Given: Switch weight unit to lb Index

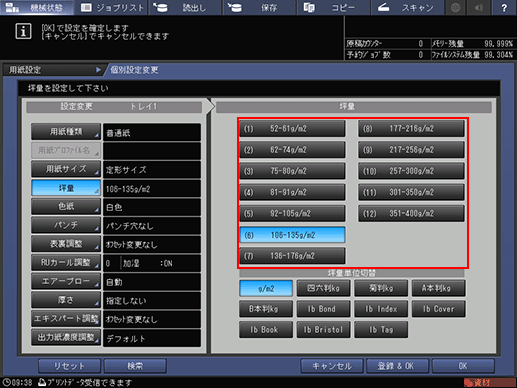Looking at the screenshot, I should (381, 309).
